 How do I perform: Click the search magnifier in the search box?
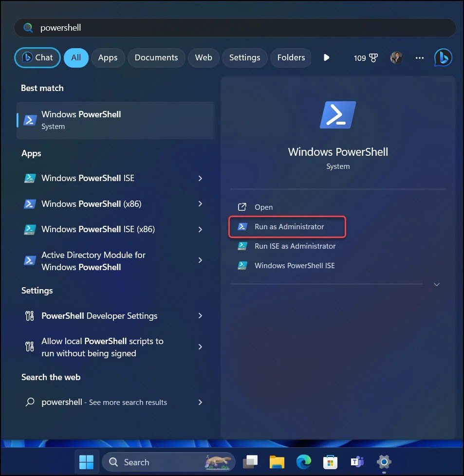(x=29, y=28)
